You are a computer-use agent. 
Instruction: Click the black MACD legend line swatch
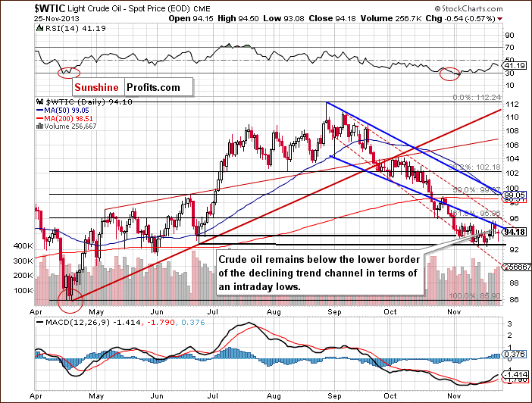pos(39,322)
